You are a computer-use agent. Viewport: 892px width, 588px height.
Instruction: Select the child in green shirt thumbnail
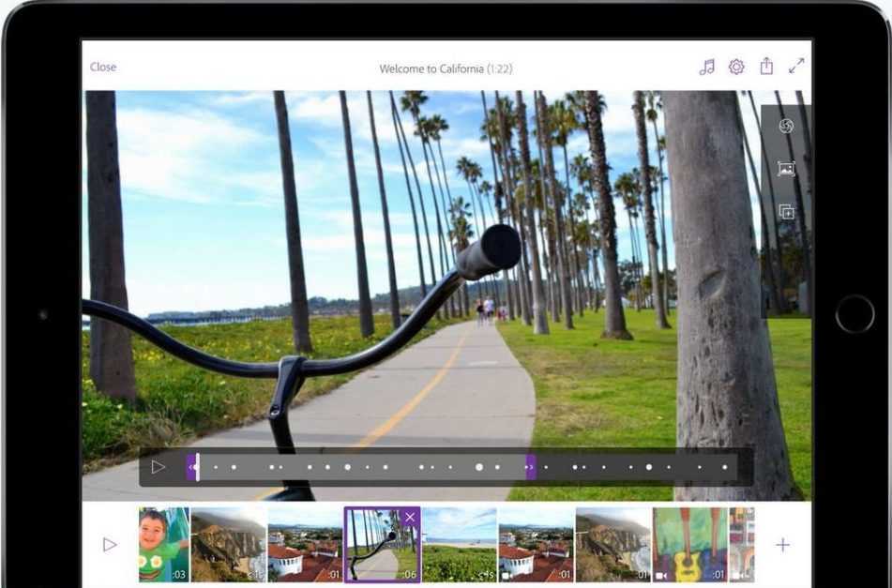pyautogui.click(x=164, y=545)
